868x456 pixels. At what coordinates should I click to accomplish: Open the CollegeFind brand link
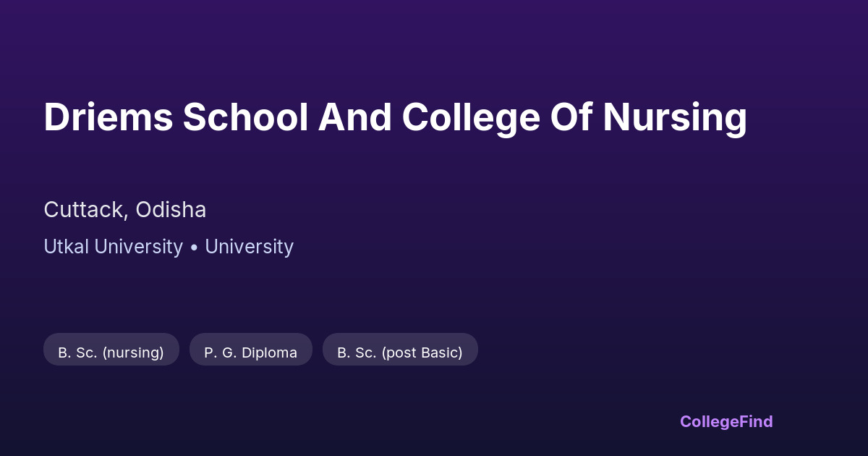(726, 421)
